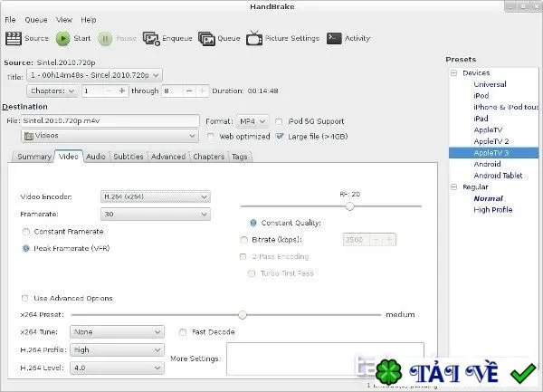Click the Source clapperboard icon

point(14,38)
